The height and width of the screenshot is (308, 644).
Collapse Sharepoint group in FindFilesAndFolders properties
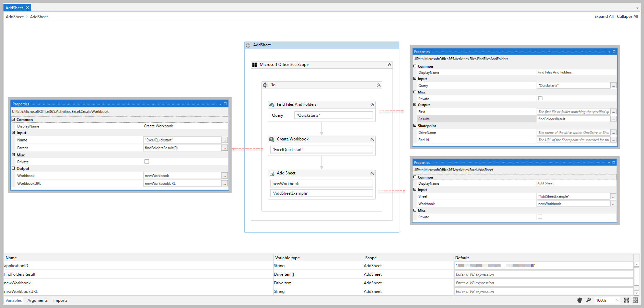tap(415, 126)
